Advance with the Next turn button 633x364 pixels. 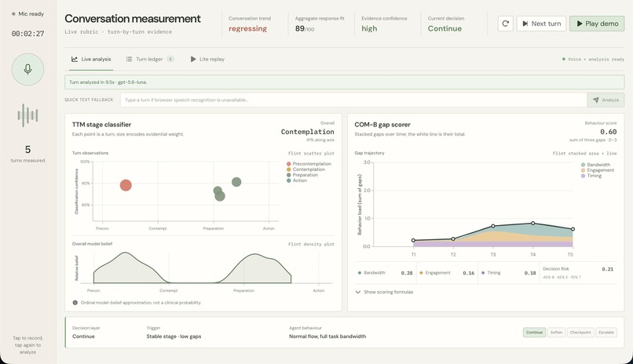(541, 24)
